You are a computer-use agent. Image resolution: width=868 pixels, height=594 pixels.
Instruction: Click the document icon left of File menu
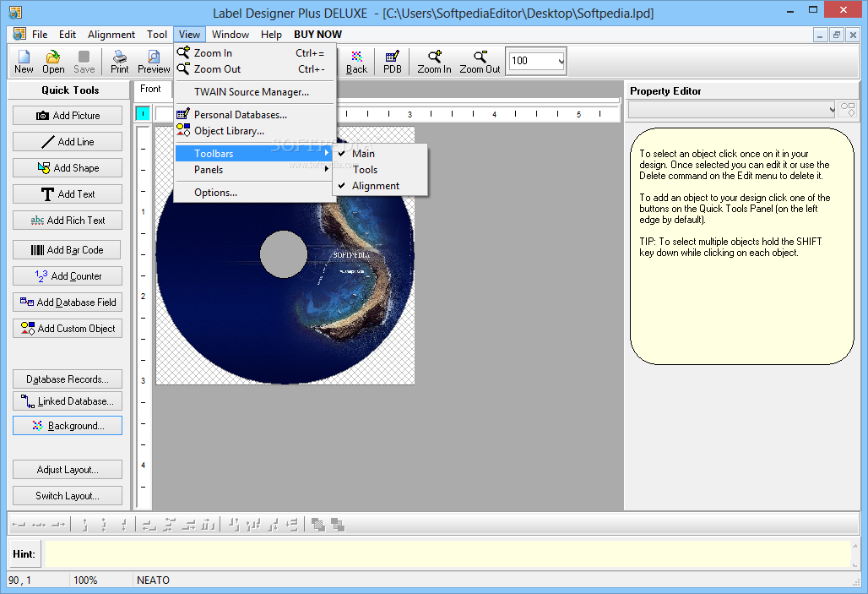pos(19,34)
